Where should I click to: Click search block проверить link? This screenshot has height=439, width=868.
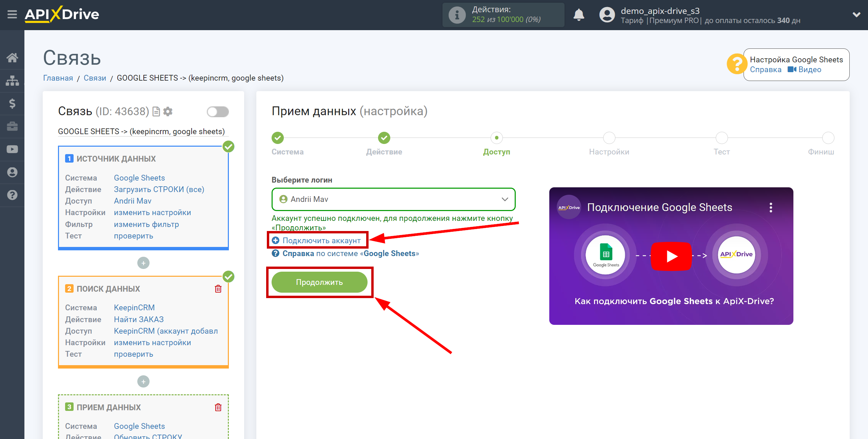pos(134,354)
